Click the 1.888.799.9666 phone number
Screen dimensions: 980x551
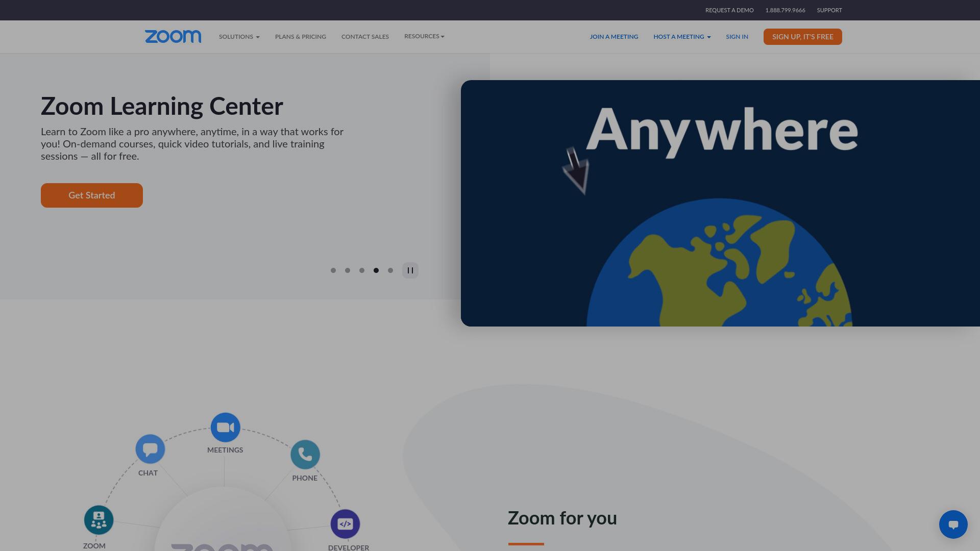(x=785, y=10)
